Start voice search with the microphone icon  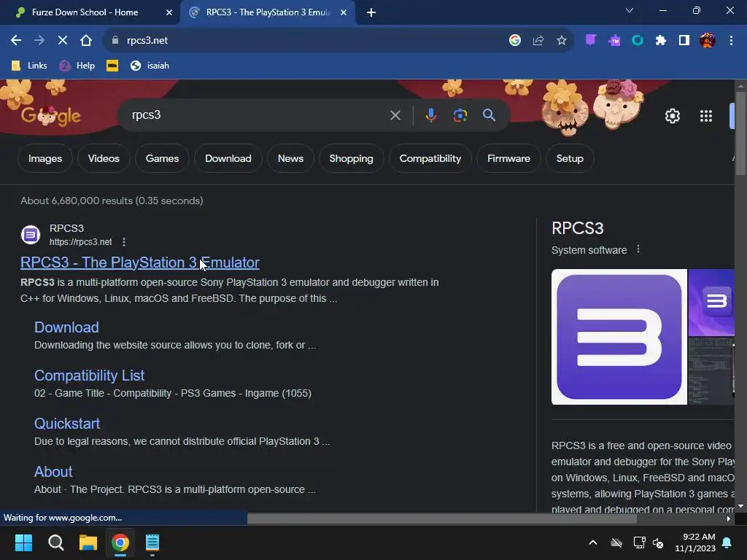[430, 115]
